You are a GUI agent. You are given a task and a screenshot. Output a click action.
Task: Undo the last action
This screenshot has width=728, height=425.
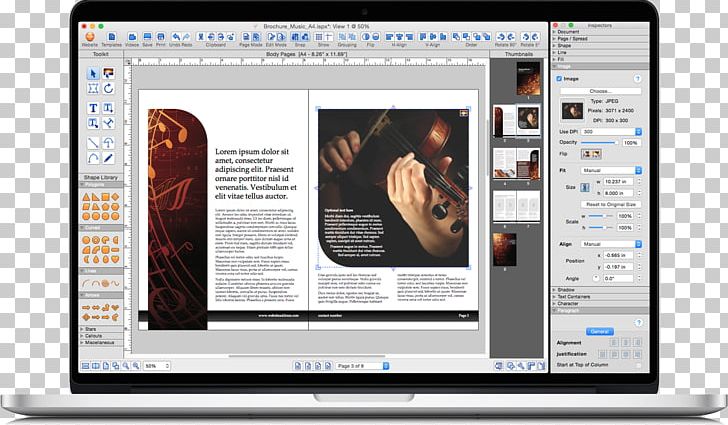tap(176, 37)
